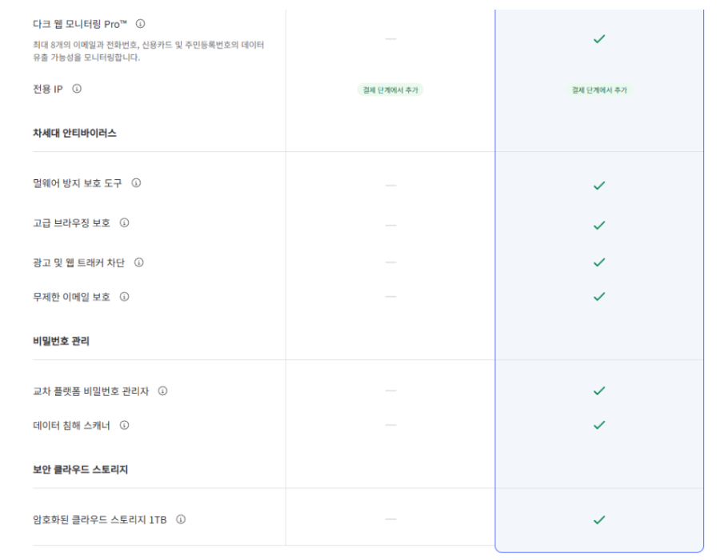Click the checkmark for 다크 웹 모니터링 Pro
This screenshot has height=560, width=728.
click(599, 39)
